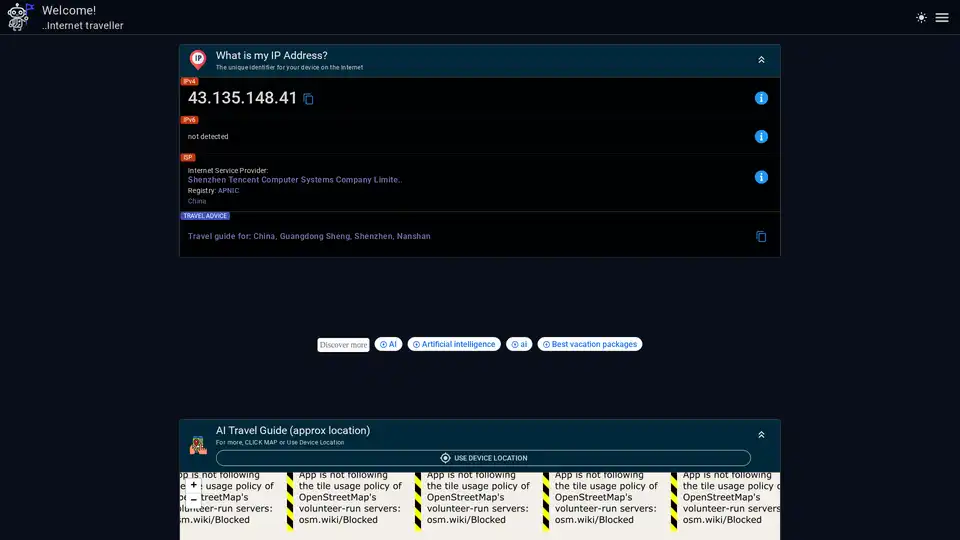Open the hamburger menu
Image resolution: width=960 pixels, height=540 pixels.
coord(942,18)
